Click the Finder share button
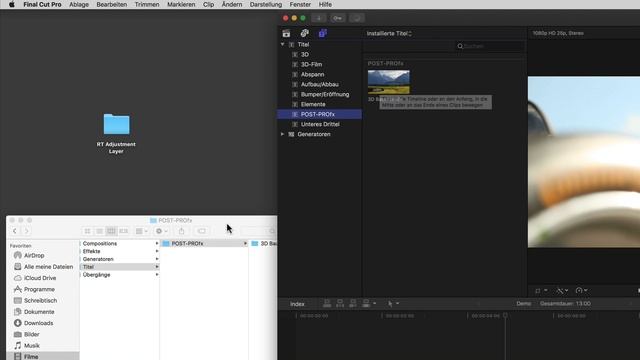Image resolution: width=640 pixels, height=360 pixels. [182, 231]
